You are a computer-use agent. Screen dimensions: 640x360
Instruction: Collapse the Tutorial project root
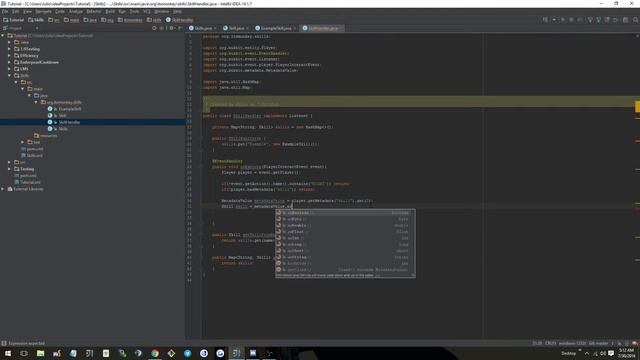[2, 36]
